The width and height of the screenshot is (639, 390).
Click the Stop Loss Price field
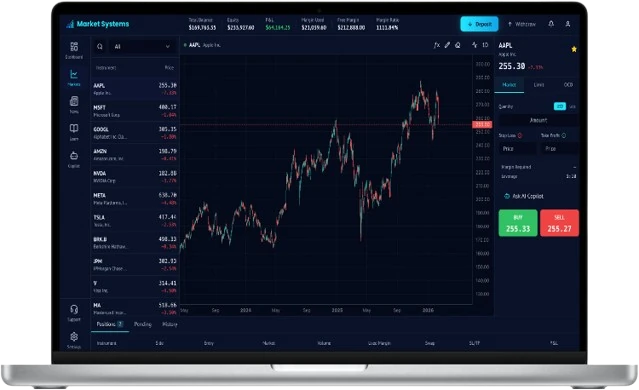[x=518, y=149]
